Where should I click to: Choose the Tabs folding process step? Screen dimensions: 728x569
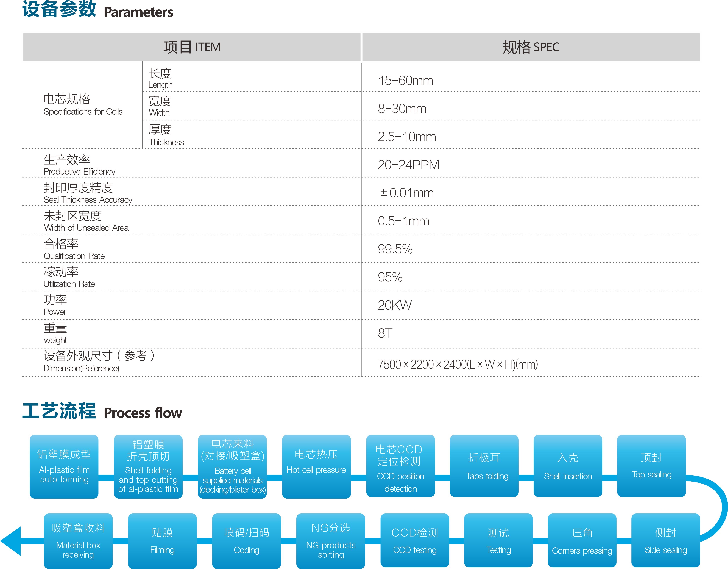484,466
